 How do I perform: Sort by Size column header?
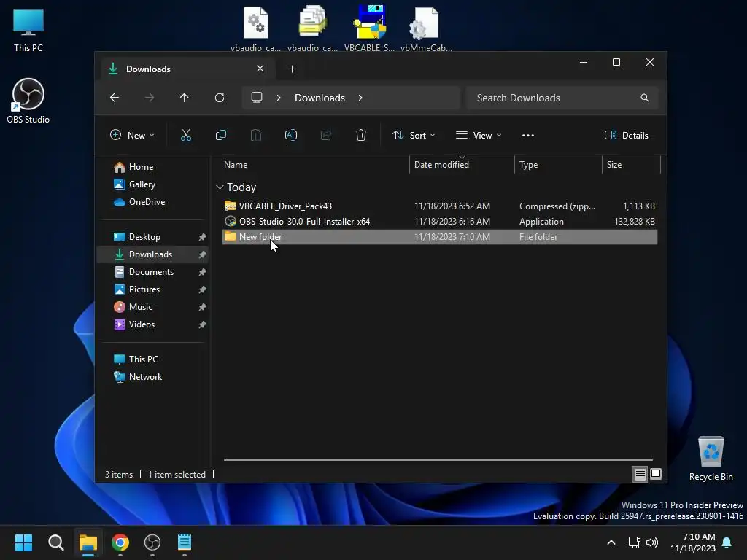click(631, 165)
